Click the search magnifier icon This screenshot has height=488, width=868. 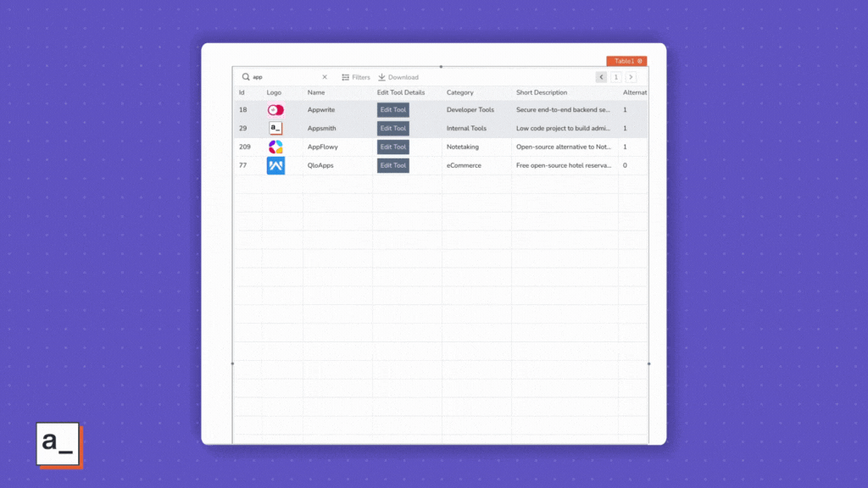tap(246, 77)
